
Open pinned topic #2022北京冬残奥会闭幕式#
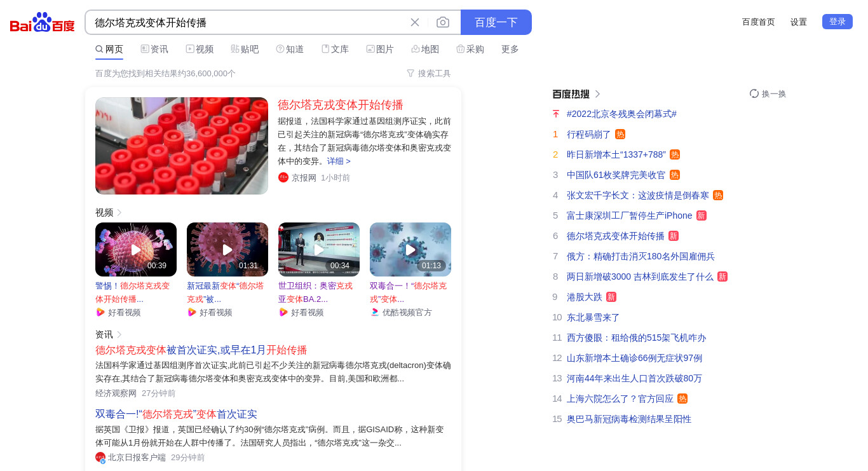point(621,114)
